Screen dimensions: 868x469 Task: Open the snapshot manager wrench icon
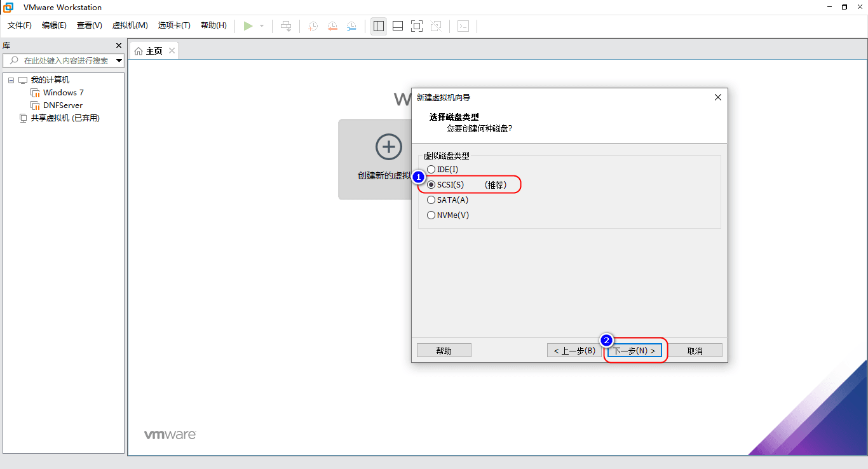351,26
